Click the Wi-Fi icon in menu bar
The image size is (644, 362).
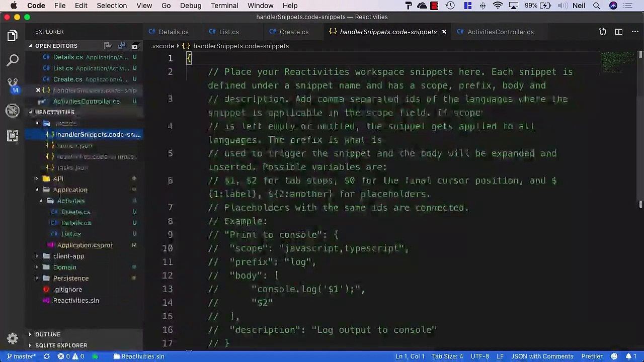click(498, 6)
